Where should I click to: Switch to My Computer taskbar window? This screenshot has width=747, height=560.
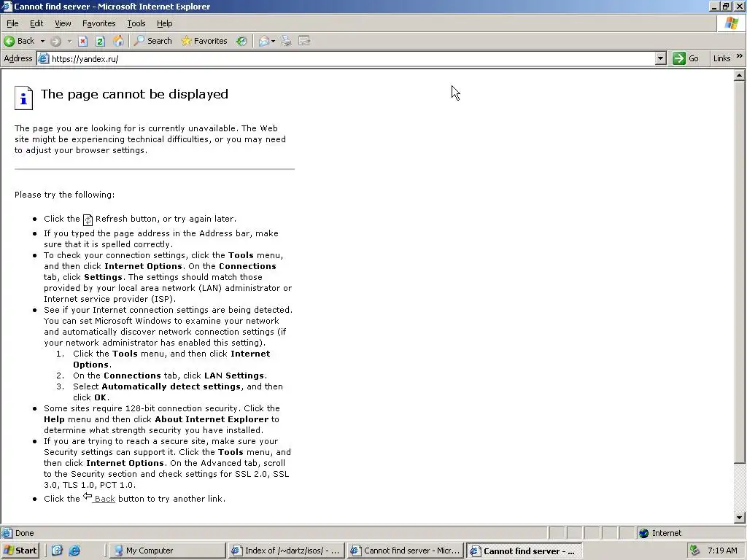tap(168, 551)
